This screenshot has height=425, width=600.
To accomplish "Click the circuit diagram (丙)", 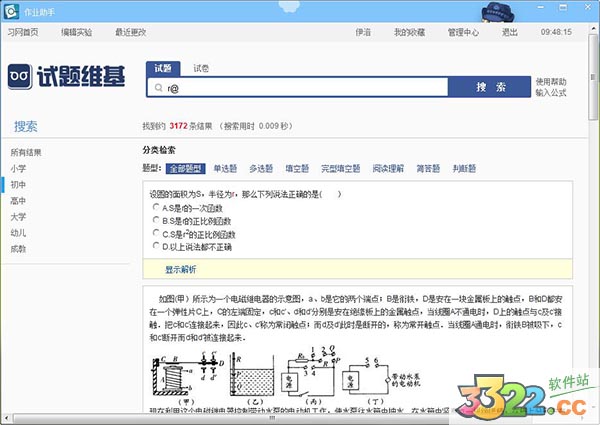I will [x=313, y=375].
